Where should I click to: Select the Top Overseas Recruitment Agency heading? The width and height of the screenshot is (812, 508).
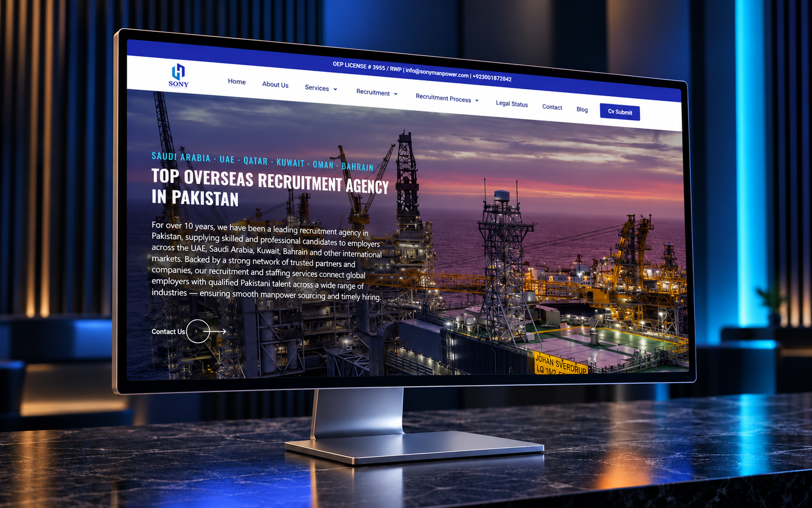pos(270,188)
